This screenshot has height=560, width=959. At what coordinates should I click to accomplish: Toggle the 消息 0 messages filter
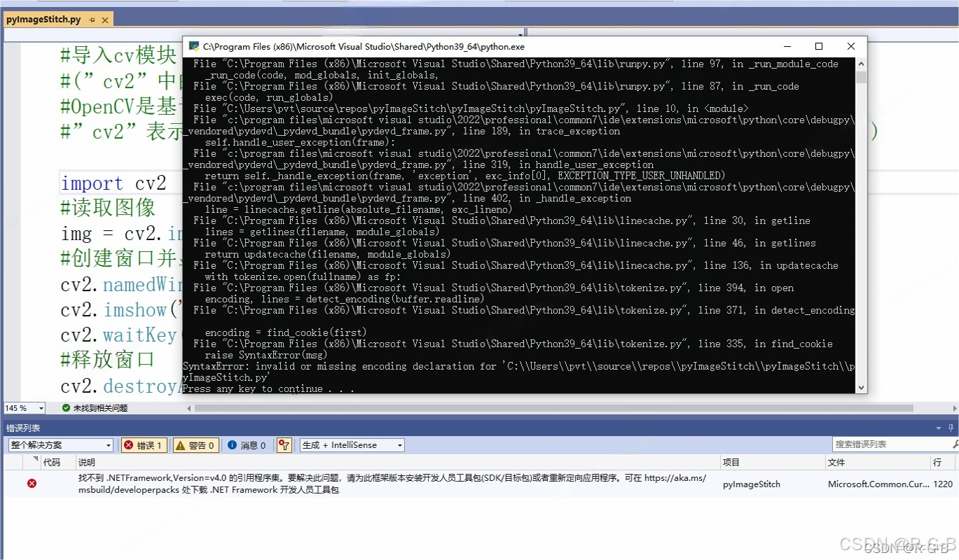pyautogui.click(x=247, y=445)
